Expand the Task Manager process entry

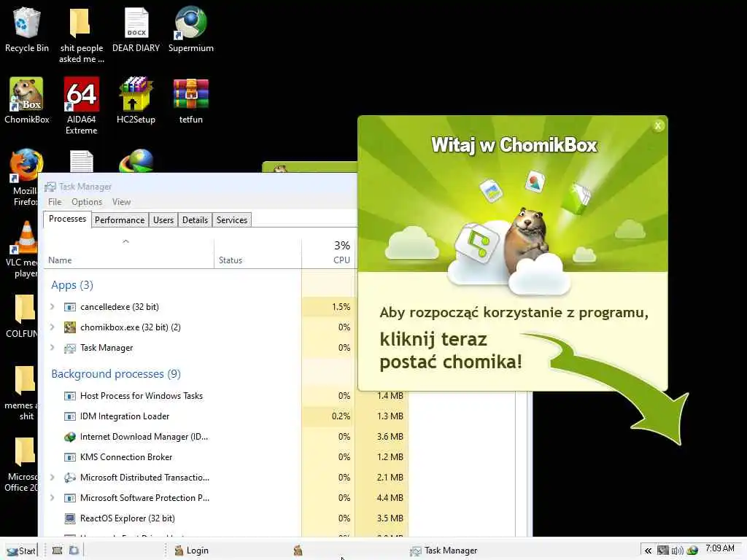(53, 348)
